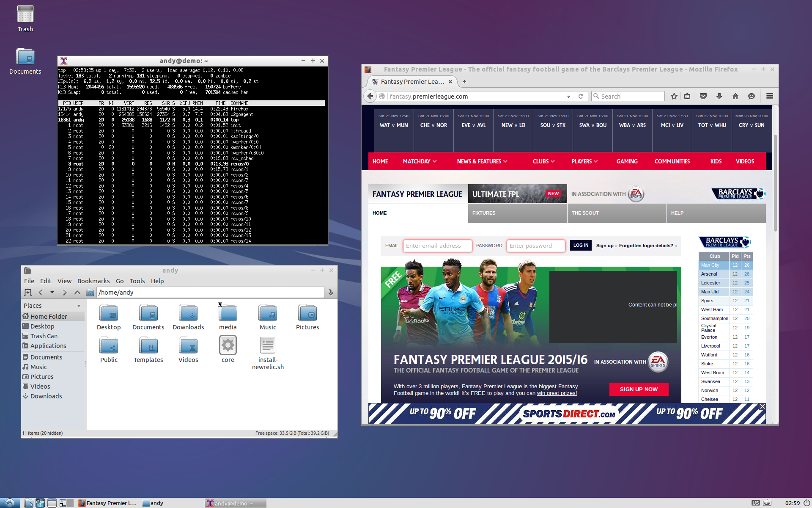This screenshot has width=812, height=508.
Task: Open the File menu in file manager
Action: click(29, 281)
